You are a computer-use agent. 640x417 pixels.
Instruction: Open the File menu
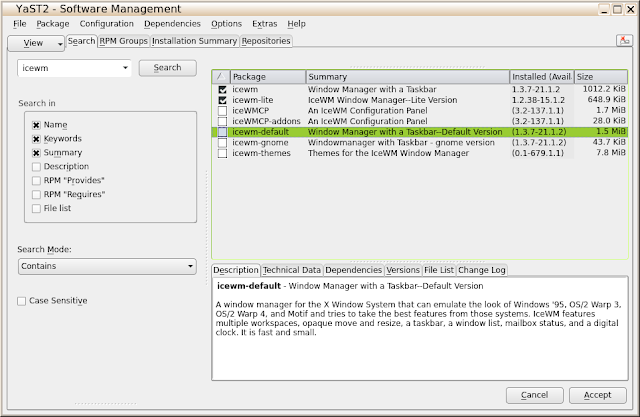pos(20,24)
